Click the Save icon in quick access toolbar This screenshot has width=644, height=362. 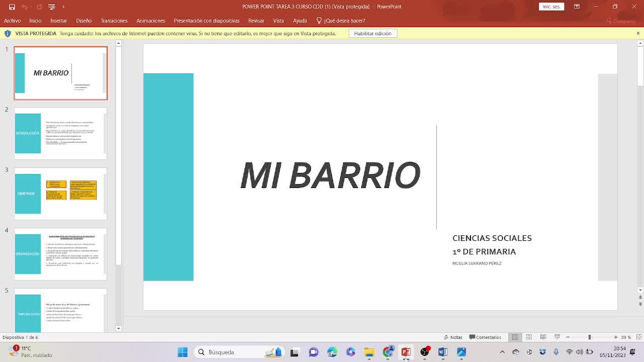[x=12, y=7]
